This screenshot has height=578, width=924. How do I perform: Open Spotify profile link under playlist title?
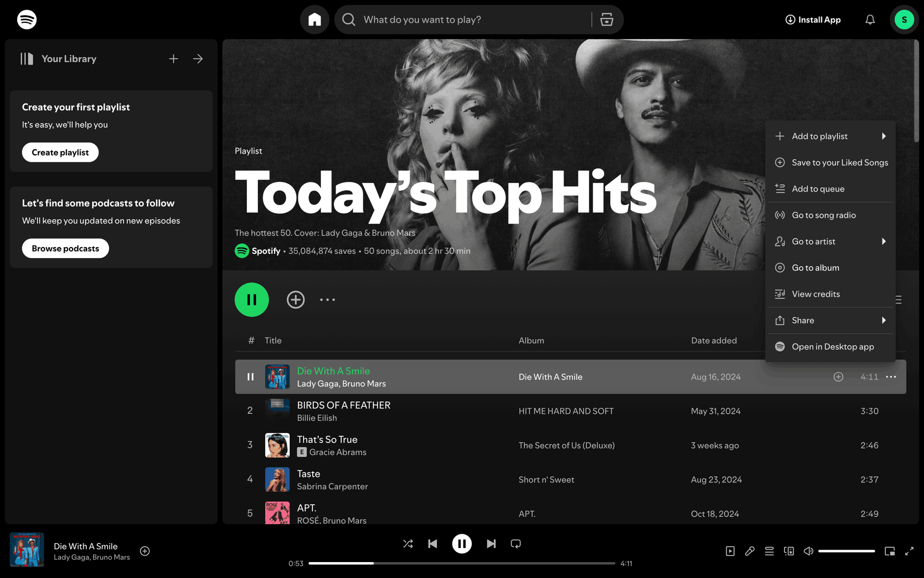click(x=266, y=251)
